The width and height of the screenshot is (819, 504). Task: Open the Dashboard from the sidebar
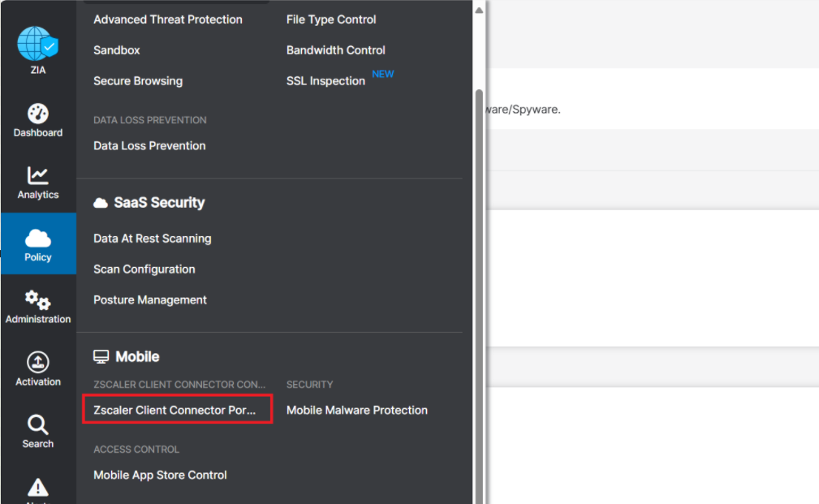tap(37, 115)
